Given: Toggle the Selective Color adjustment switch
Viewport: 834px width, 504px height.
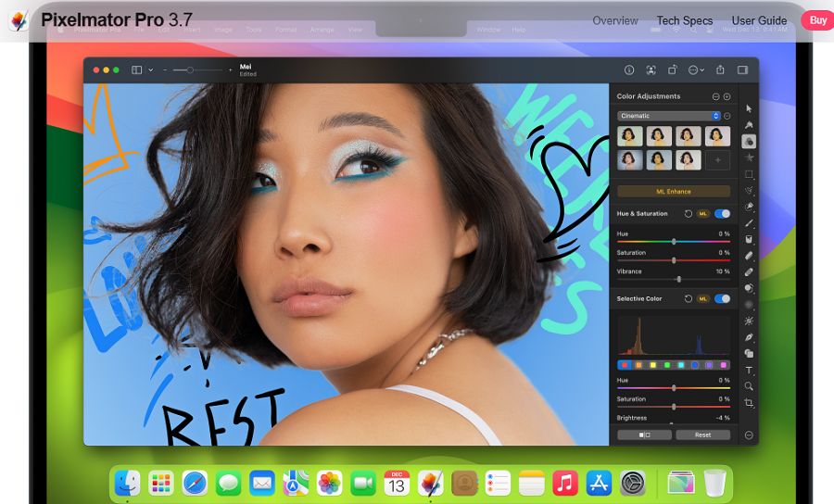Looking at the screenshot, I should point(722,298).
